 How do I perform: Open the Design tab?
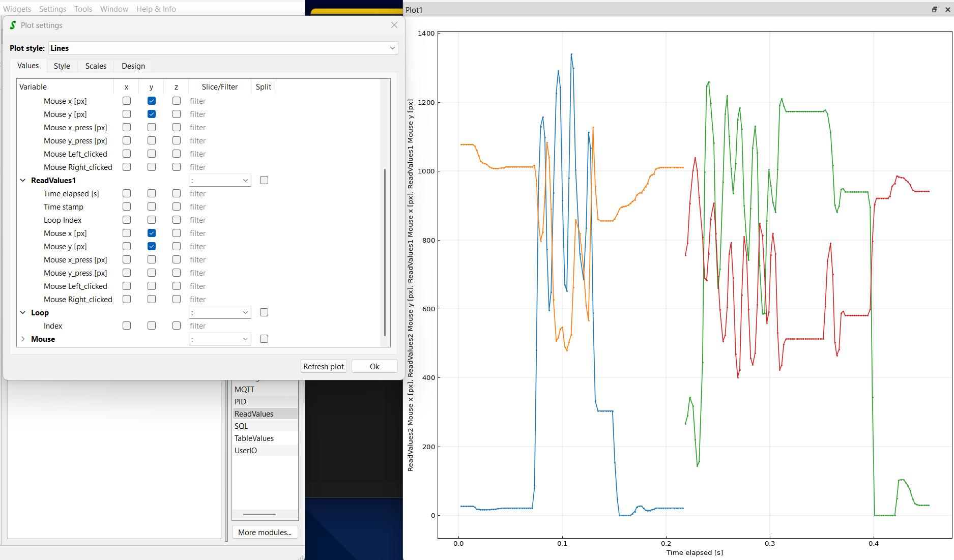(133, 66)
